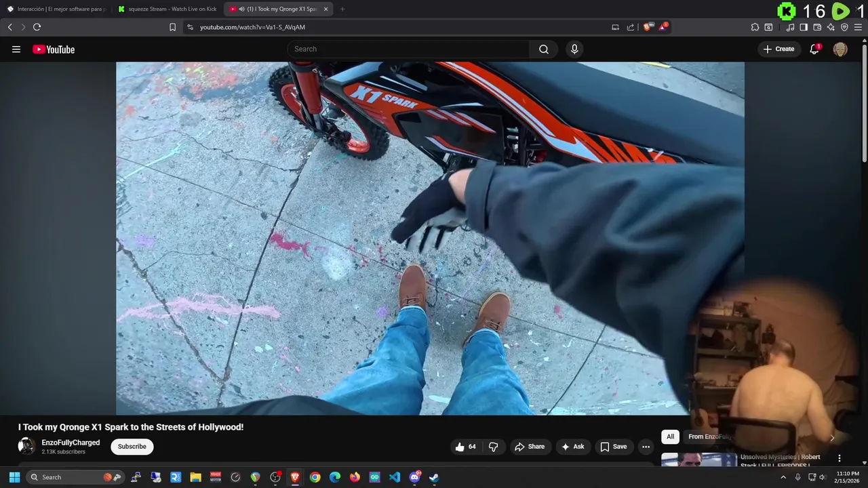Go back in browser history

coord(9,27)
